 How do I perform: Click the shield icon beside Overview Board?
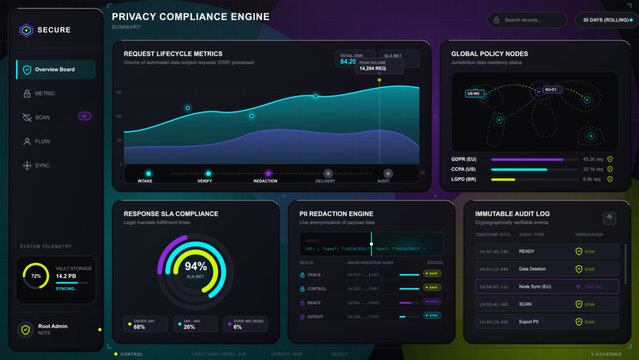27,70
